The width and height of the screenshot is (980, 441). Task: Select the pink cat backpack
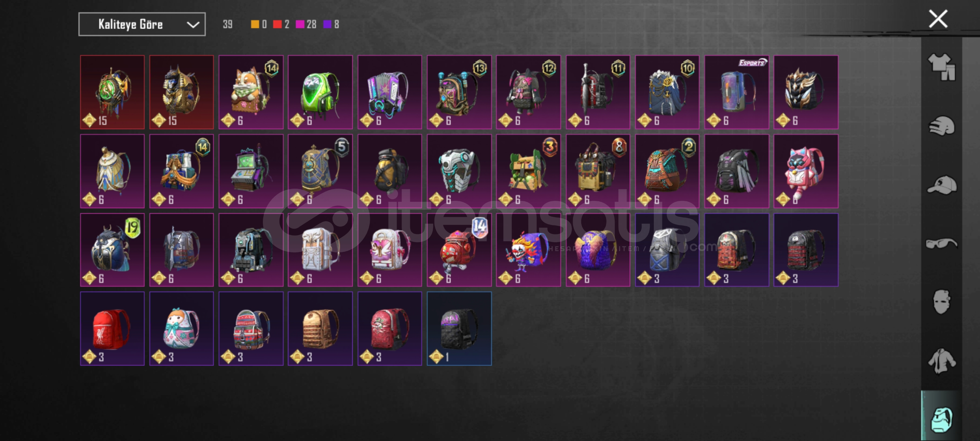806,171
